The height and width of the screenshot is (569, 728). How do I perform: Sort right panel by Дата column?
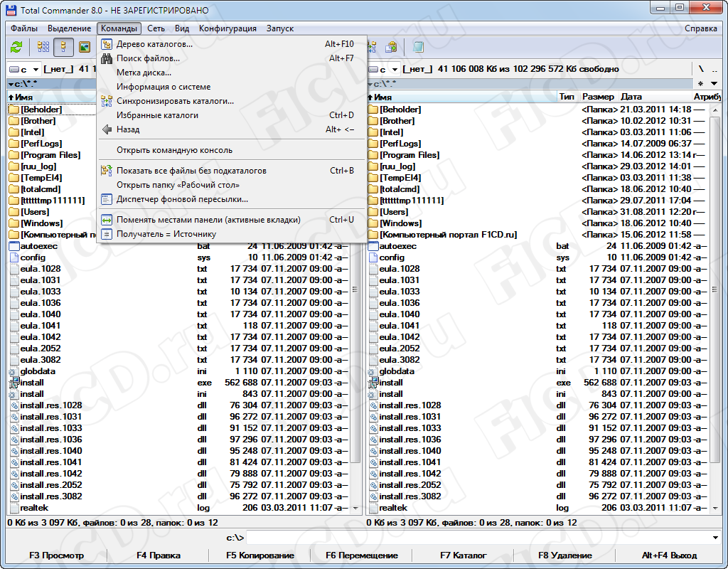coord(655,97)
